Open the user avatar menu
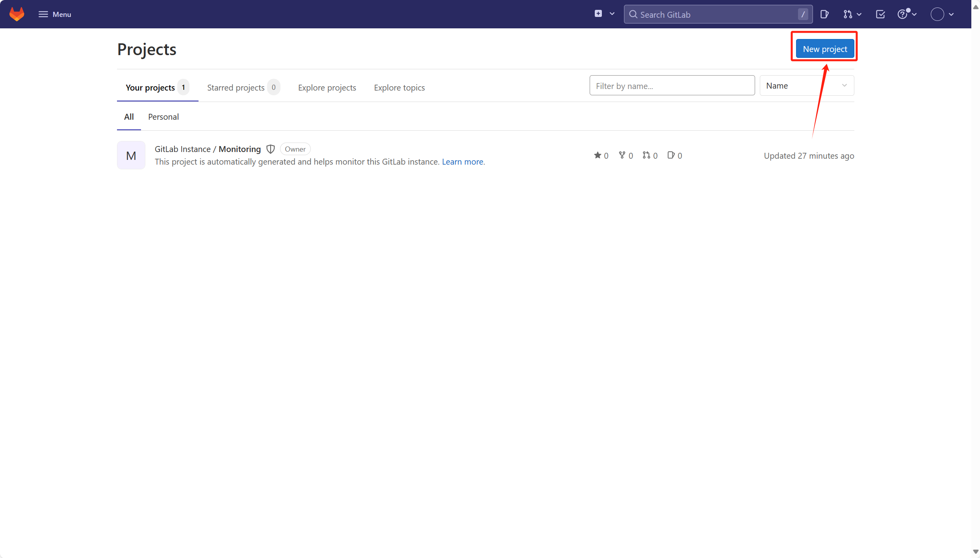This screenshot has width=980, height=558. 942,14
